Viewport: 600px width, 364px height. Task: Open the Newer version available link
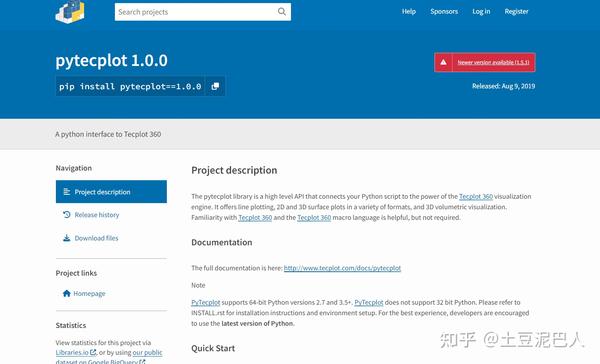(493, 62)
